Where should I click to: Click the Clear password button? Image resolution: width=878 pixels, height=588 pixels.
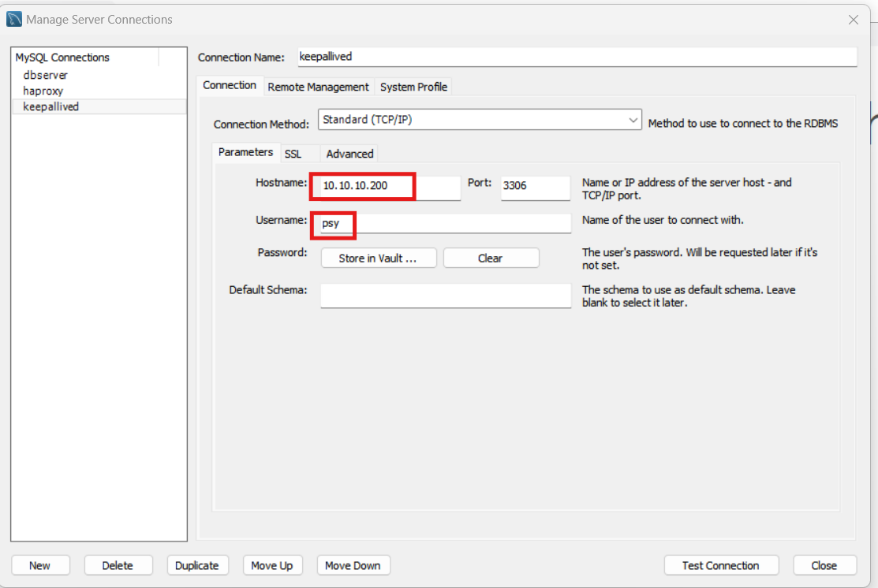[491, 258]
